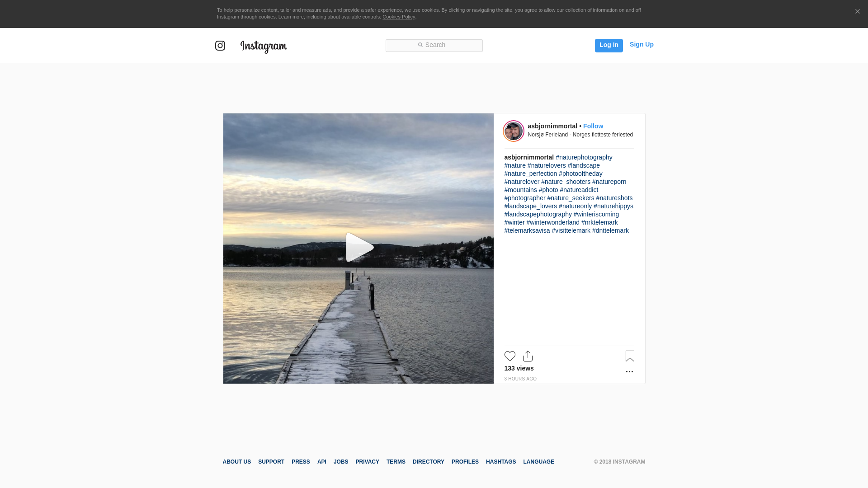Dismiss the cookie notice banner
Viewport: 868px width, 488px height.
click(x=857, y=12)
